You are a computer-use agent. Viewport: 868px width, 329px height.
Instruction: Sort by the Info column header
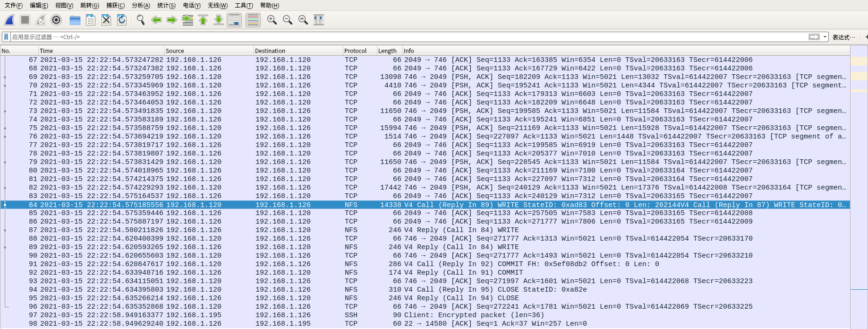pyautogui.click(x=626, y=51)
